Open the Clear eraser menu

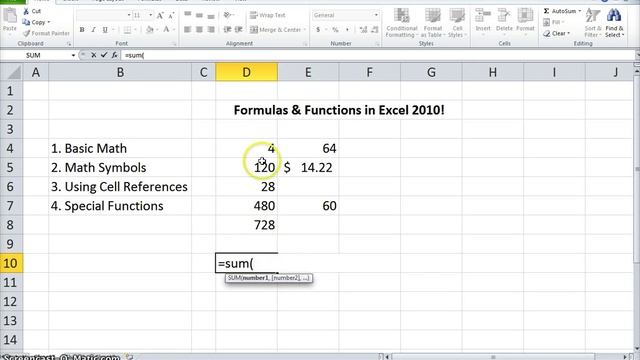[557, 33]
